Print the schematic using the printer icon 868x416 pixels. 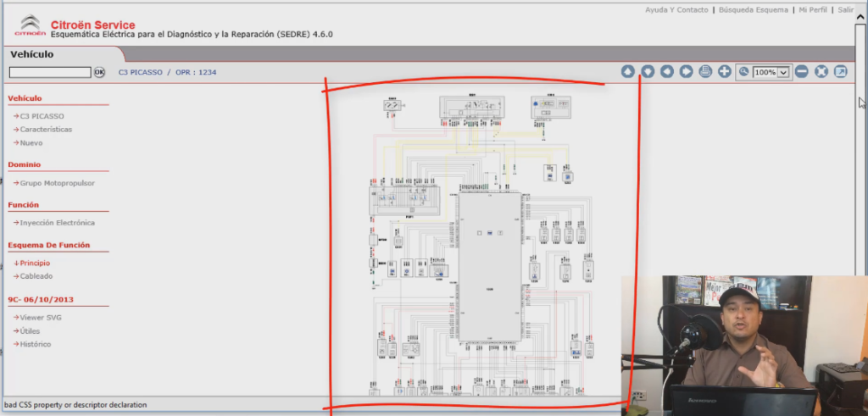(x=704, y=71)
